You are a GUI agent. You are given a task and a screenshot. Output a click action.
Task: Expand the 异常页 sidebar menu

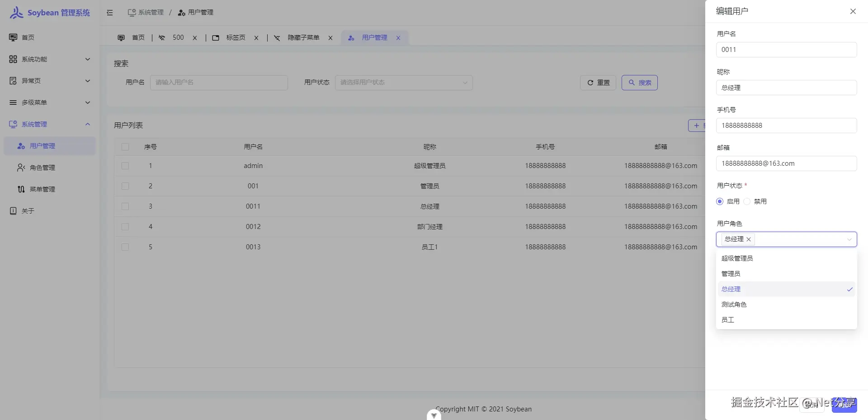click(88, 81)
